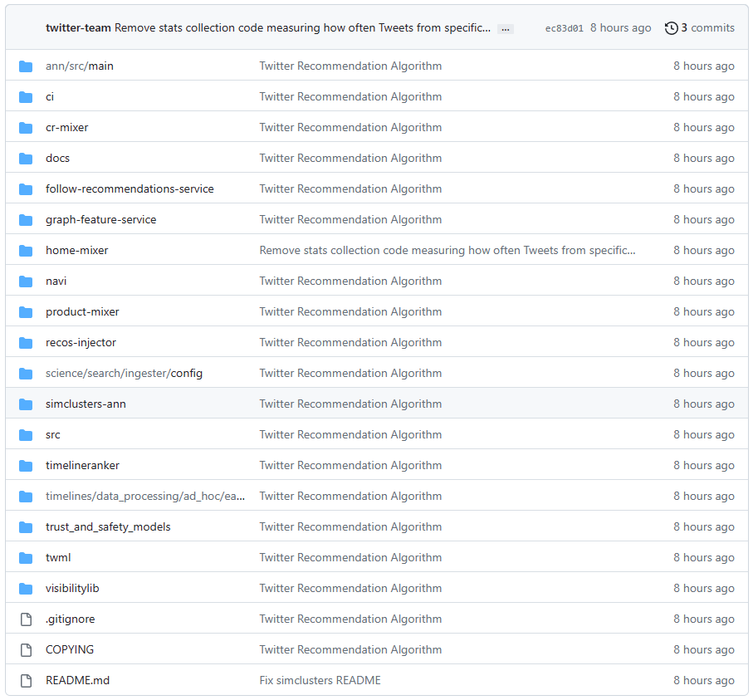Open the timelines/data_processing/ad_hoc folder
This screenshot has height=700, width=753.
click(145, 497)
